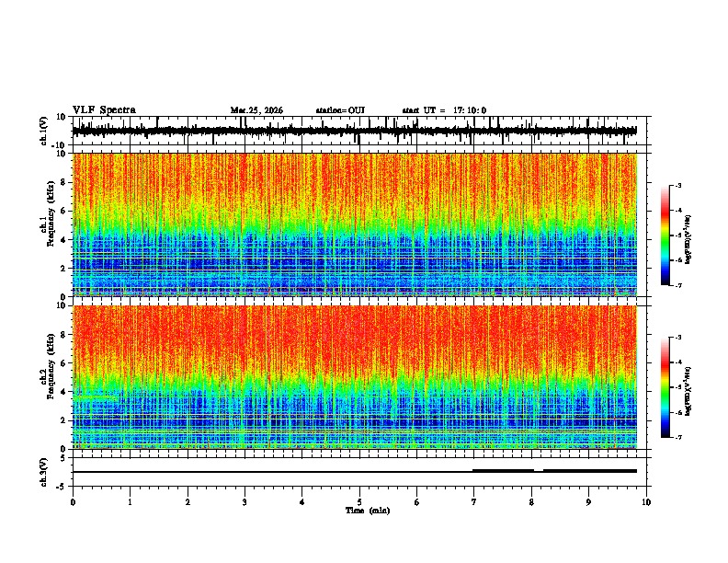728x563 pixels.
Task: Click the "5" tick on ch.3(V) axis
Action: pos(63,457)
